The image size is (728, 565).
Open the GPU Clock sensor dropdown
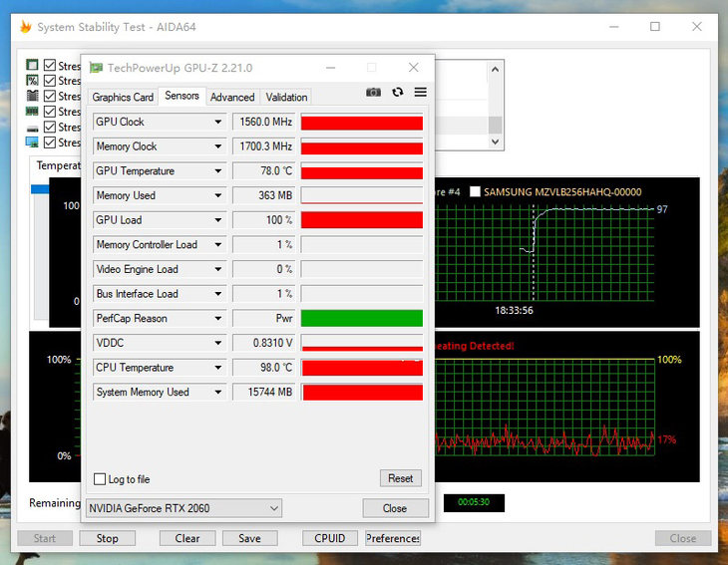[217, 122]
